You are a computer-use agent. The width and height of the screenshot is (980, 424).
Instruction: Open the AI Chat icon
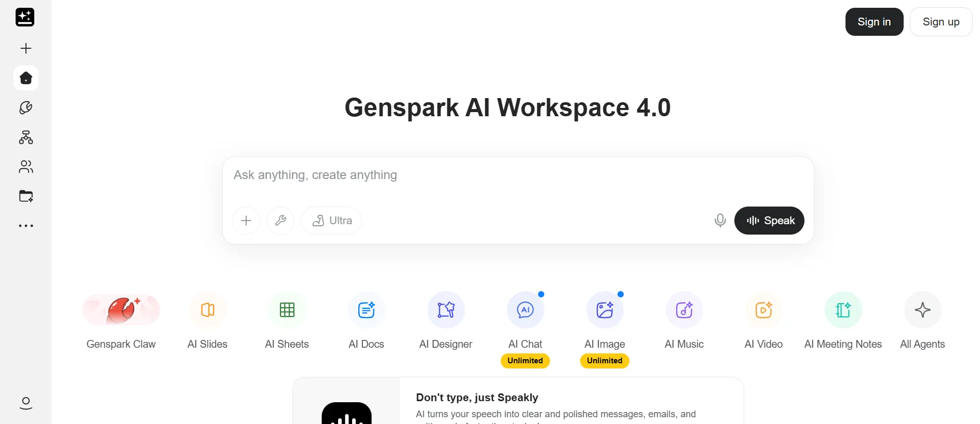(x=526, y=310)
